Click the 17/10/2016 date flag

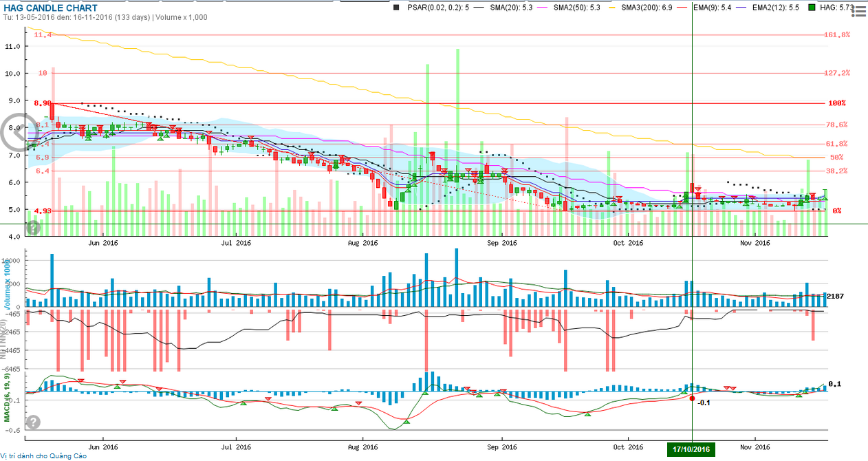pyautogui.click(x=692, y=450)
